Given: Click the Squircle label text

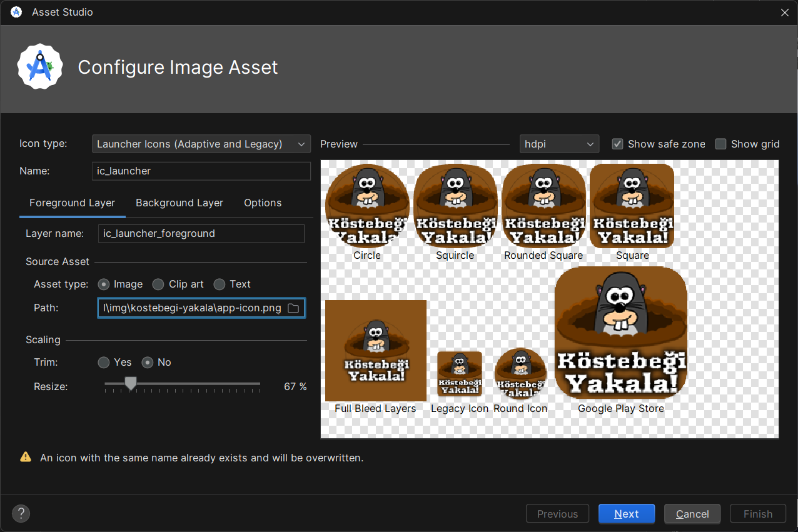Looking at the screenshot, I should point(455,255).
